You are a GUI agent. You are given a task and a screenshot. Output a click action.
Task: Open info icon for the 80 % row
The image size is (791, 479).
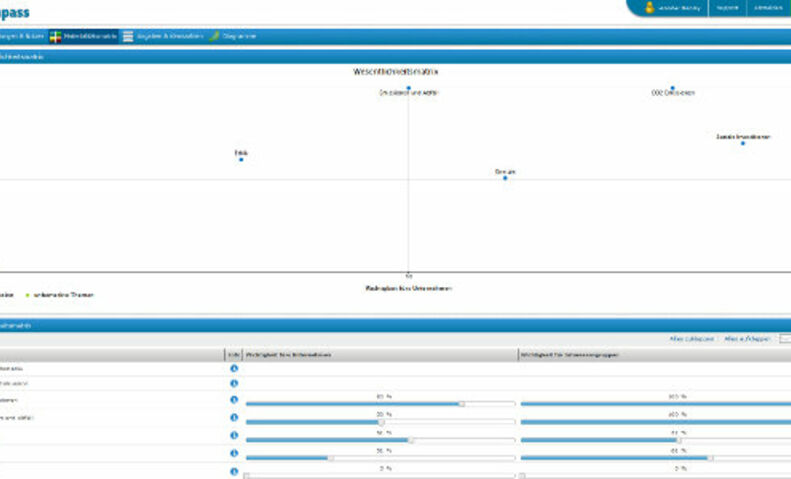[234, 400]
